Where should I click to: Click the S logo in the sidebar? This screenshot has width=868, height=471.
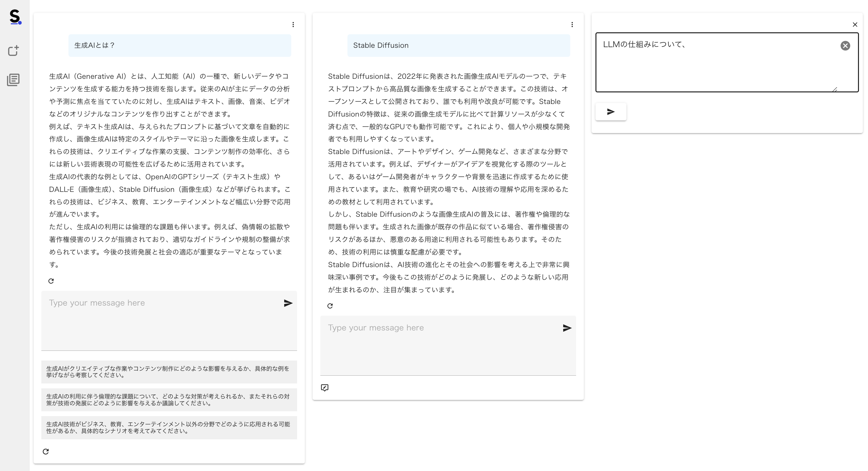(15, 17)
